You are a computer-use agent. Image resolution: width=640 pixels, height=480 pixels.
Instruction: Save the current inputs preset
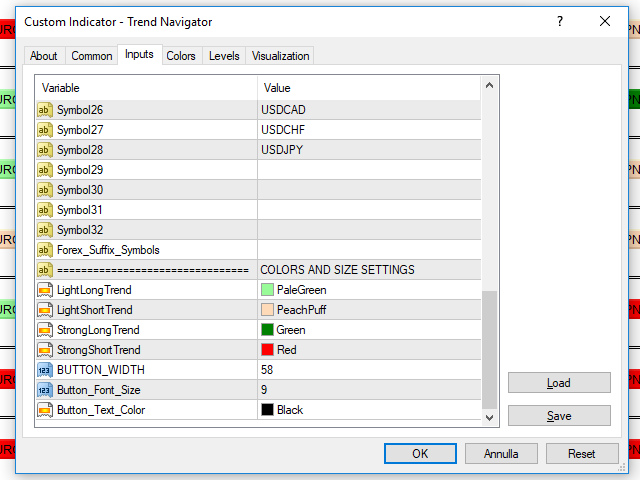pyautogui.click(x=559, y=416)
